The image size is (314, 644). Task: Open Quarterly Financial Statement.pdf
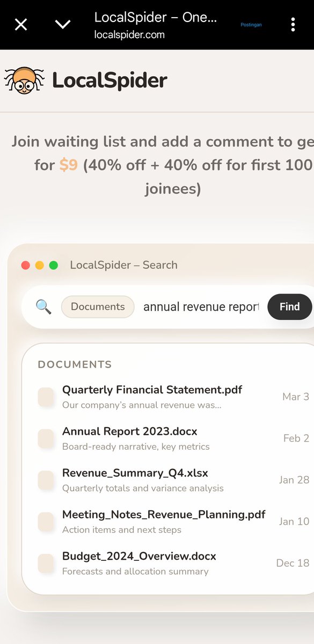152,390
